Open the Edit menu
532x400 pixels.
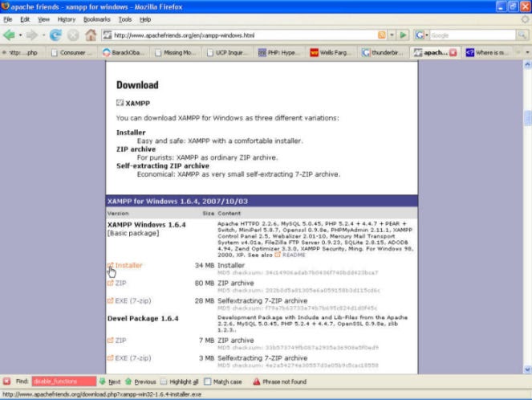pyautogui.click(x=25, y=19)
